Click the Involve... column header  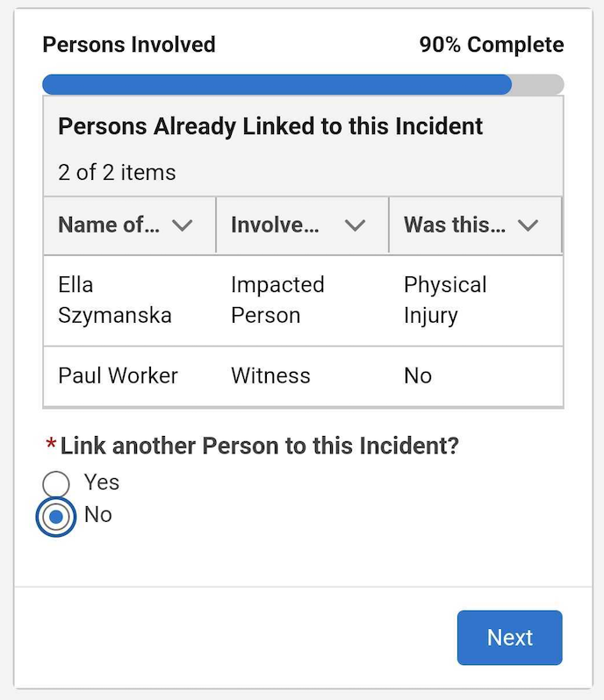pos(303,225)
